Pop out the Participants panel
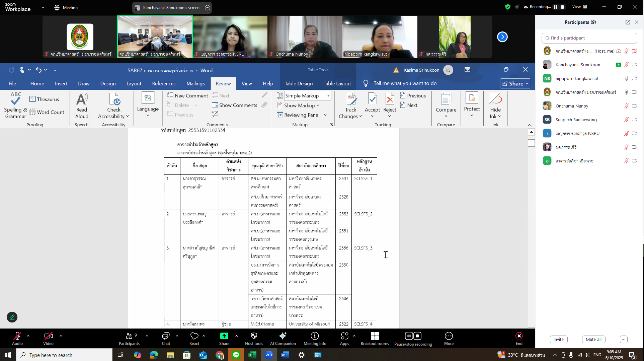Viewport: 644px width, 361px height. pos(628,22)
